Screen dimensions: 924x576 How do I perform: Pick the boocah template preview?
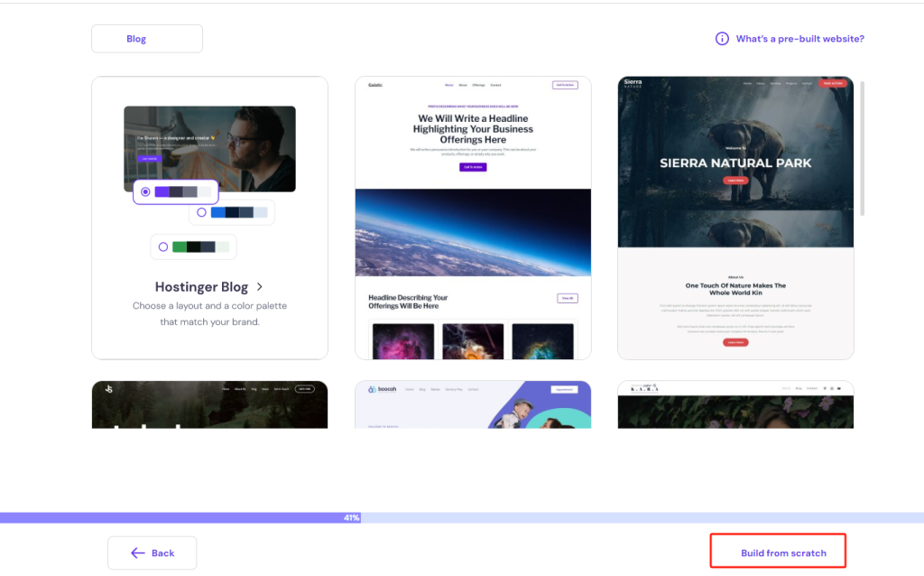click(473, 404)
